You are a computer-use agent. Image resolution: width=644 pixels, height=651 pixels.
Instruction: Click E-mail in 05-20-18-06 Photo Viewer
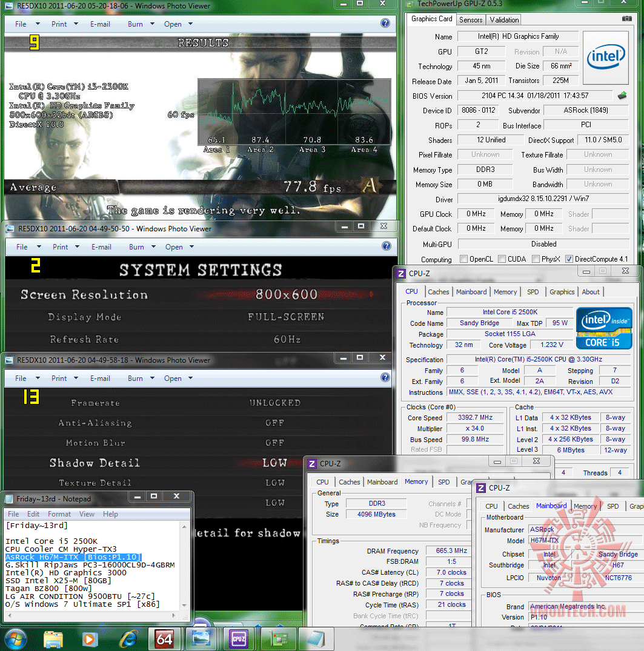100,24
